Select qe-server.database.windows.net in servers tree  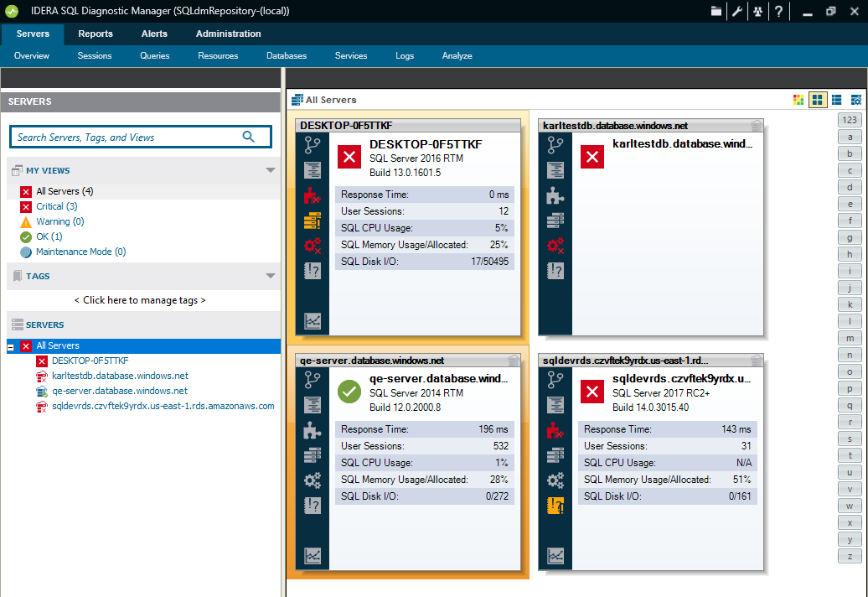coord(120,391)
